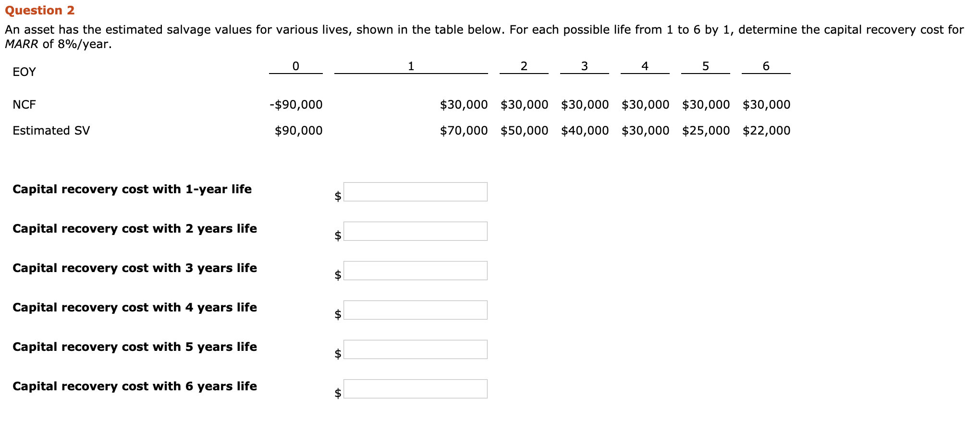
Task: Select the column header labeled 6
Action: click(766, 66)
